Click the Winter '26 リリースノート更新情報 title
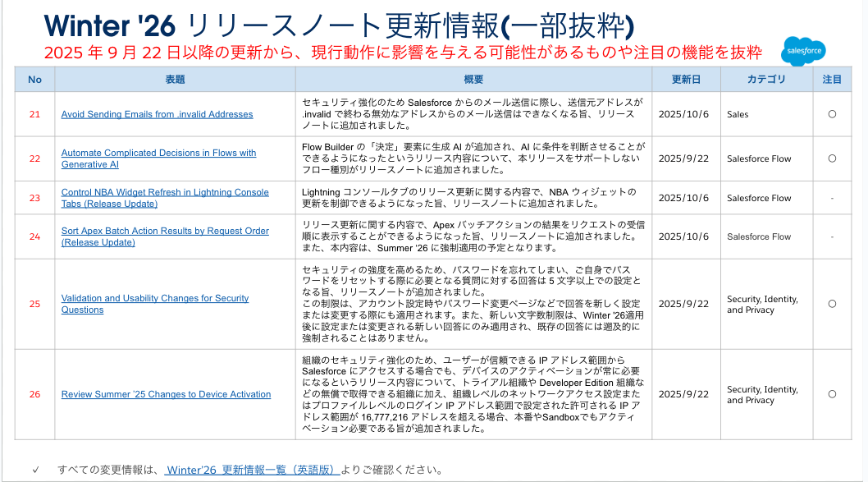Screen dimensions: 868x482 point(339,25)
